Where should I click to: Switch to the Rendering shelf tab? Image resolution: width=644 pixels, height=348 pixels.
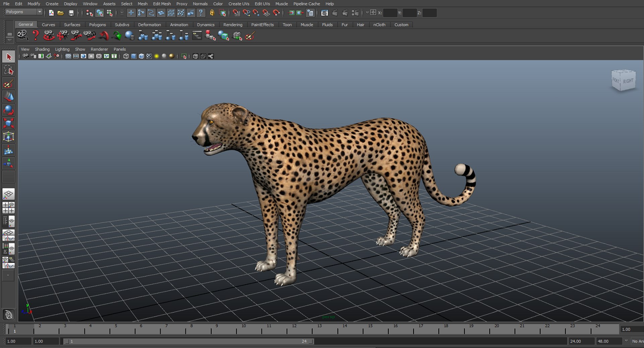click(x=233, y=25)
